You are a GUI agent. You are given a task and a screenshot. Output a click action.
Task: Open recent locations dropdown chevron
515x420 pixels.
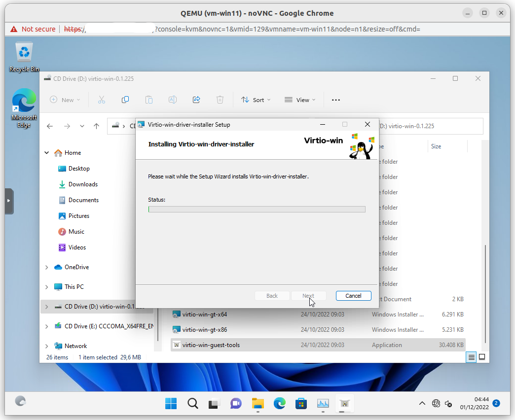(x=82, y=126)
